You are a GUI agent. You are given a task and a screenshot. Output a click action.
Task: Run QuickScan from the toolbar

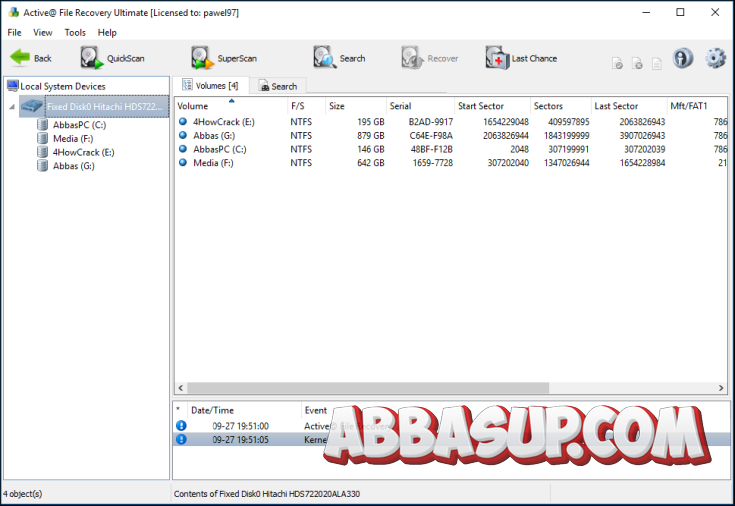[112, 58]
